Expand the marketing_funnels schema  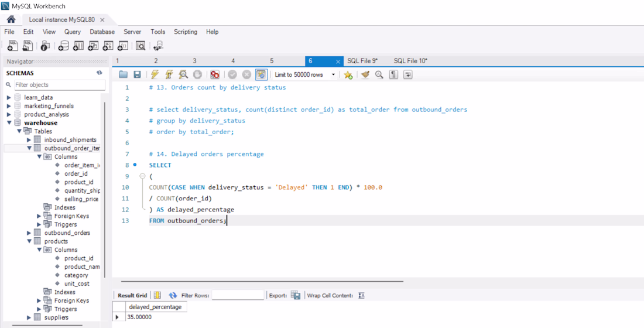click(x=9, y=106)
